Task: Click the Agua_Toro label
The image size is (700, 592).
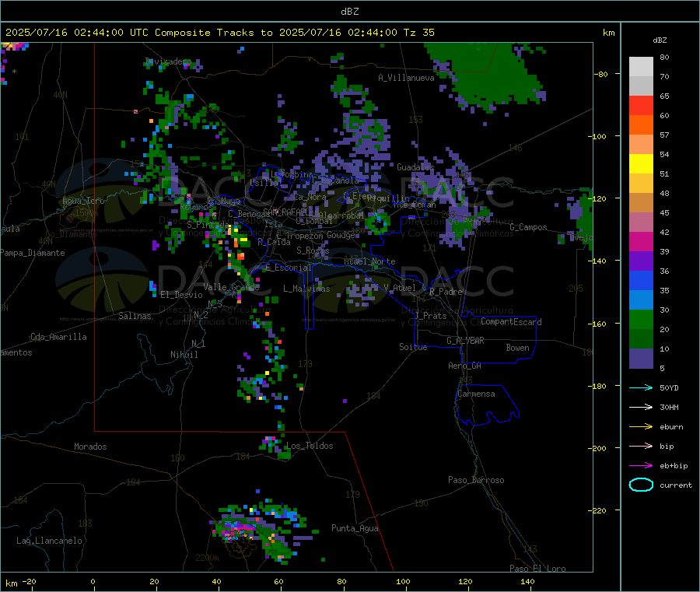Action: coord(83,201)
